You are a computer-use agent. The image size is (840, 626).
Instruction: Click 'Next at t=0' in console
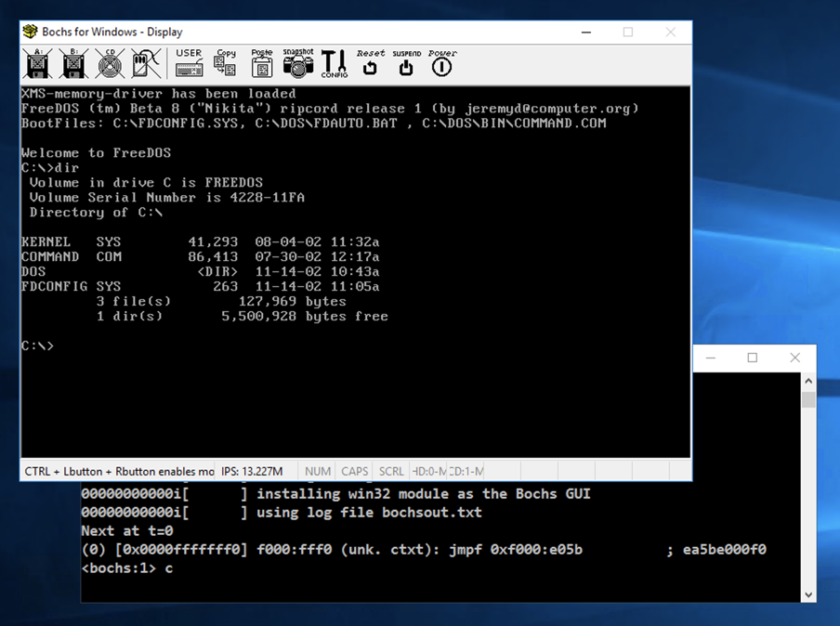tap(127, 531)
